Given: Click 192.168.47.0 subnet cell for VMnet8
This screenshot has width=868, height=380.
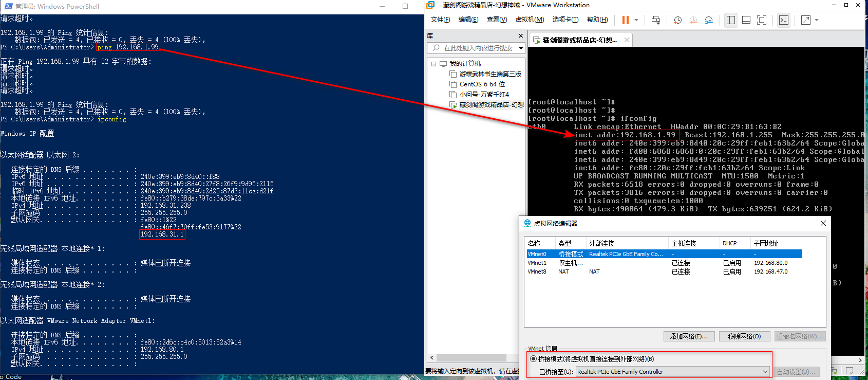Looking at the screenshot, I should coord(771,272).
